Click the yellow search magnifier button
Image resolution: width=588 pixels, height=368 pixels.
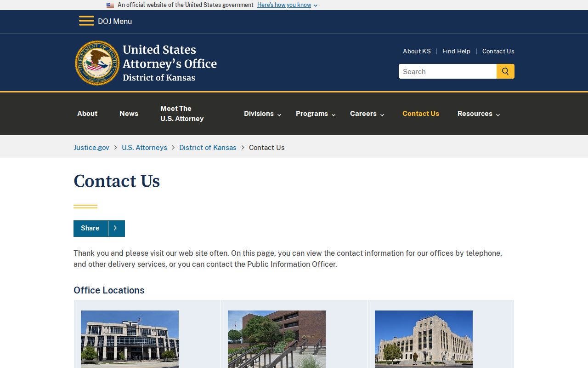coord(505,71)
